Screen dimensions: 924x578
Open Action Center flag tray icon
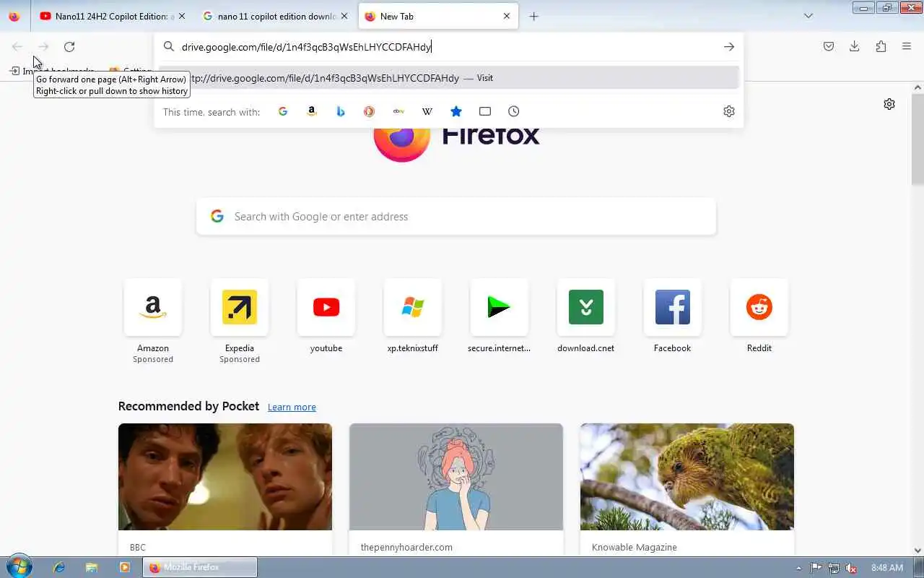tap(816, 568)
